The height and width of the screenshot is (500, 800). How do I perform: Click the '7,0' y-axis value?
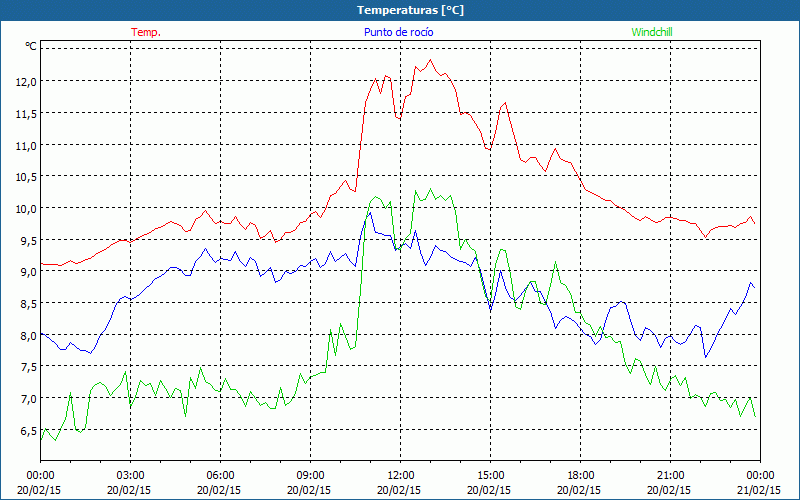tap(28, 399)
